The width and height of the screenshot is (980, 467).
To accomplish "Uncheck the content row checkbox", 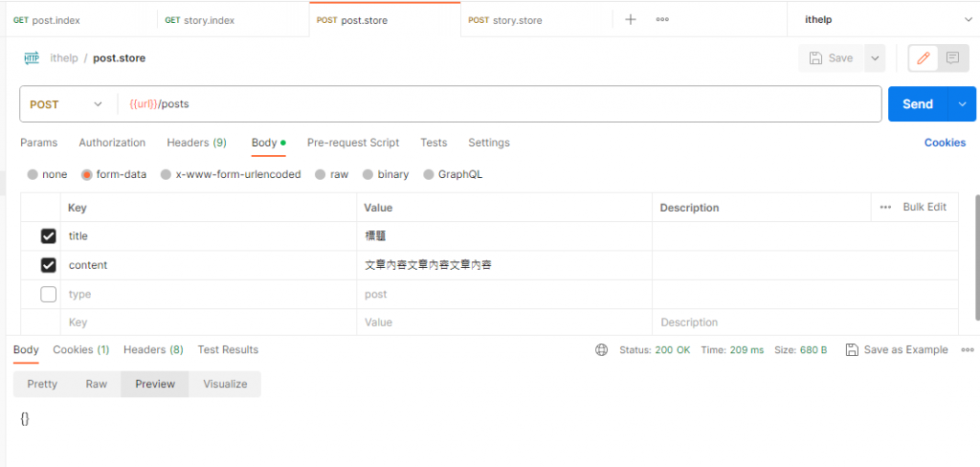I will tap(48, 266).
